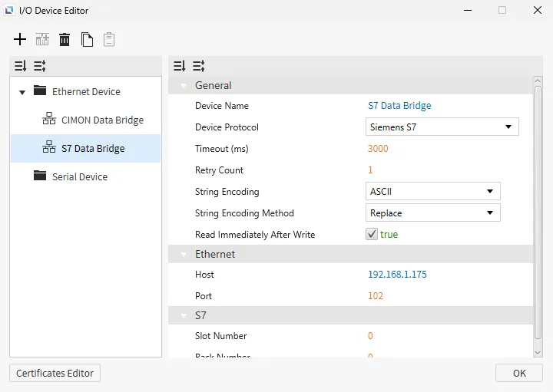The image size is (553, 392).
Task: Select the Serial Device folder
Action: [x=79, y=177]
